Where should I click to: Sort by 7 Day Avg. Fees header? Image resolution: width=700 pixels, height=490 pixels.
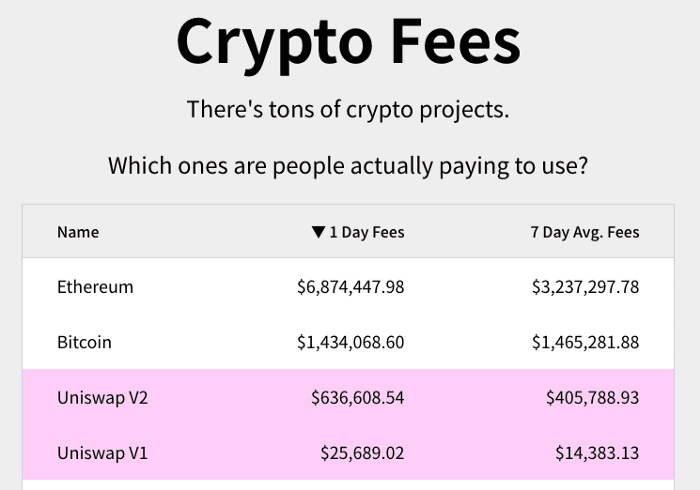click(584, 232)
